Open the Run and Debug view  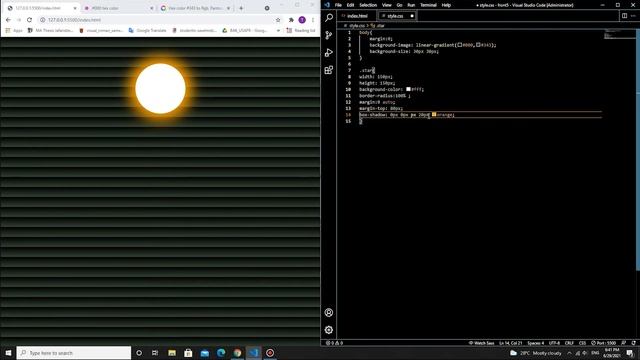point(329,52)
